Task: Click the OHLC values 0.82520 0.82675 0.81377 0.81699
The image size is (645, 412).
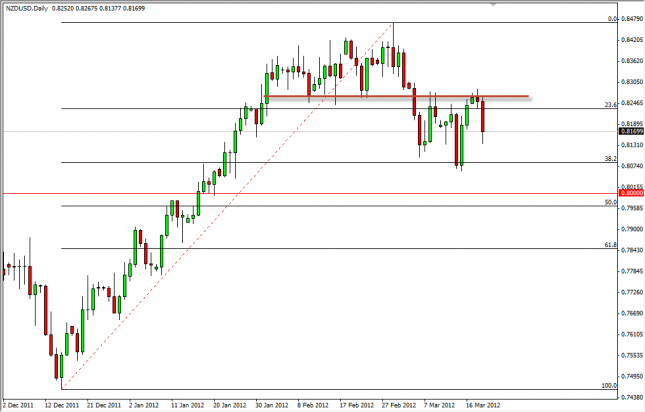Action: point(98,8)
